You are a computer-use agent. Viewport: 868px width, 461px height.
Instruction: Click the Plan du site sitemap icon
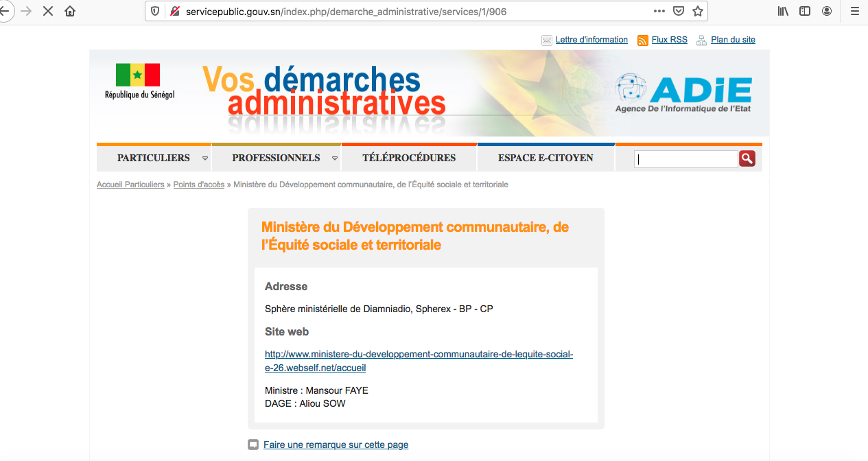click(x=701, y=40)
